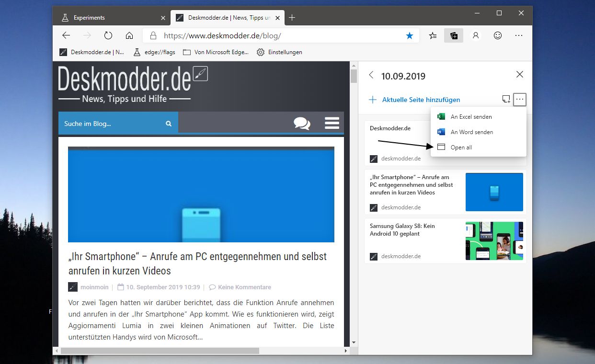
Task: Toggle the collection more options button
Action: click(x=520, y=100)
